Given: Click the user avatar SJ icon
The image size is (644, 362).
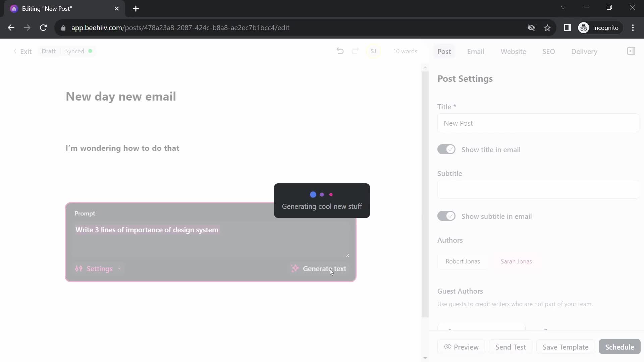Looking at the screenshot, I should [373, 51].
